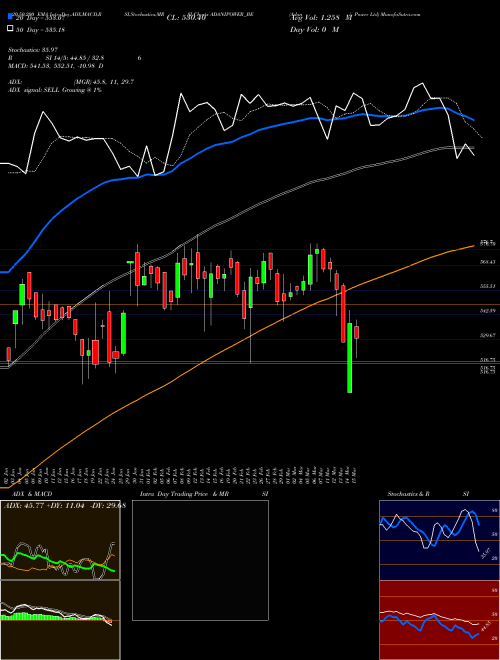This screenshot has width=500, height=660.
Task: Select the '50 Day = 535.18' label
Action: click(x=40, y=30)
